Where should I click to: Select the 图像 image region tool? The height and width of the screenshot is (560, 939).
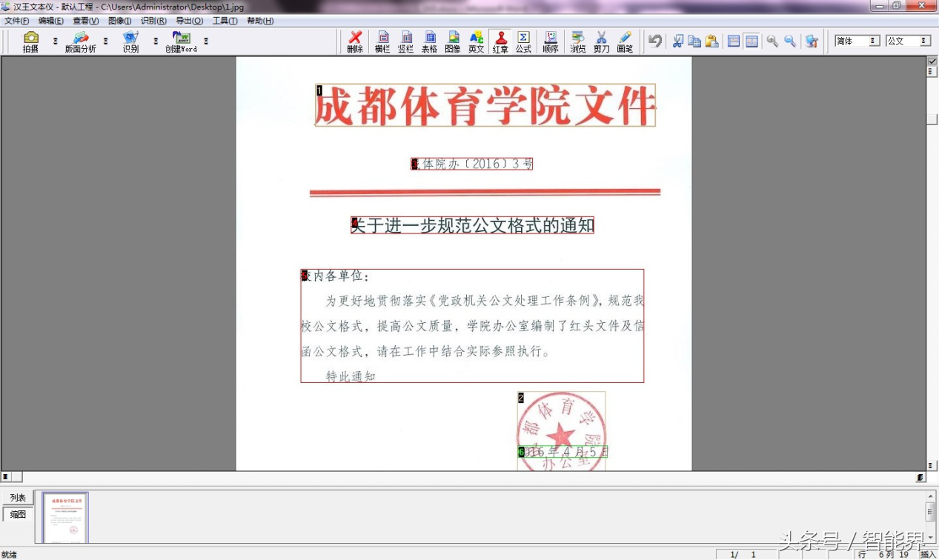click(453, 41)
